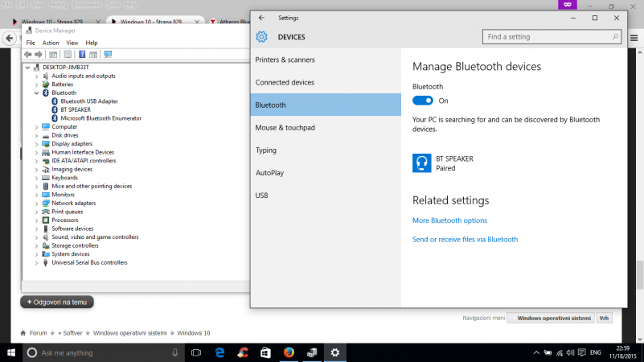The height and width of the screenshot is (362, 644).
Task: Expand the Display adapters category
Action: 36,144
